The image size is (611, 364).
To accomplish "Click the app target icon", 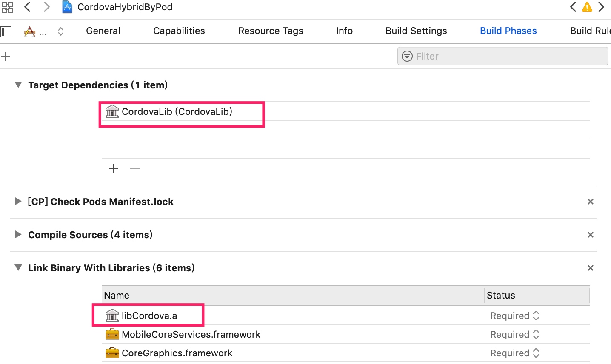I will pyautogui.click(x=30, y=31).
